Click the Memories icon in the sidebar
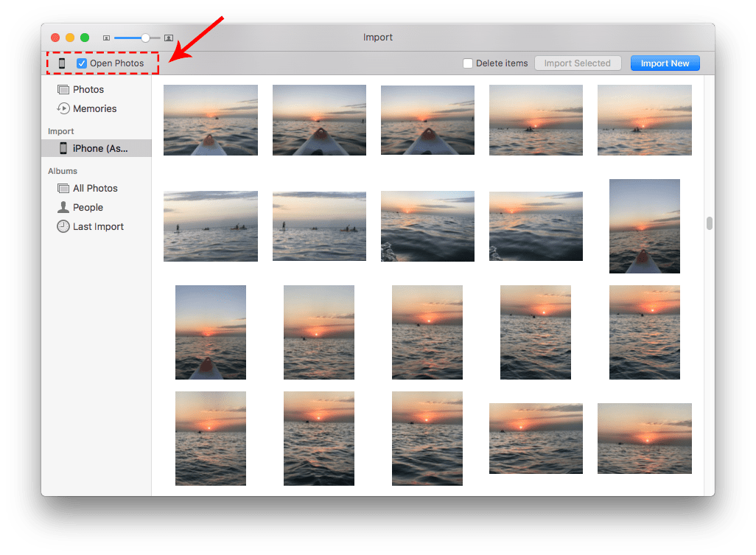 pyautogui.click(x=63, y=108)
